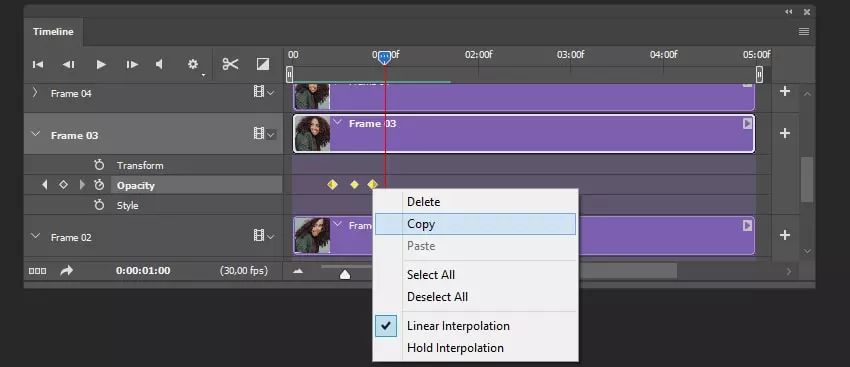Image resolution: width=850 pixels, height=367 pixels.
Task: Click the timeline zoom slider handle
Action: pos(345,274)
